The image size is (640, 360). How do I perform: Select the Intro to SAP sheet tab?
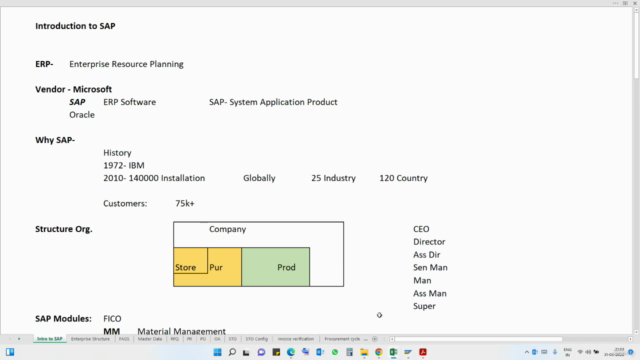click(50, 339)
